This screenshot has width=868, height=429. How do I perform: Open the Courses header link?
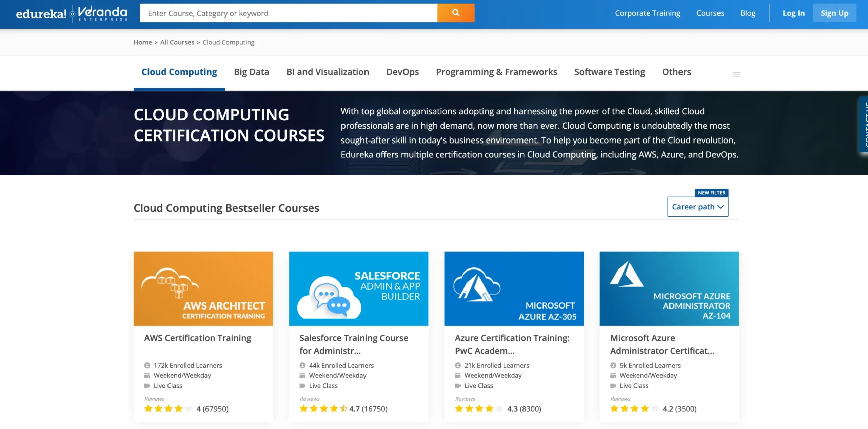click(710, 13)
